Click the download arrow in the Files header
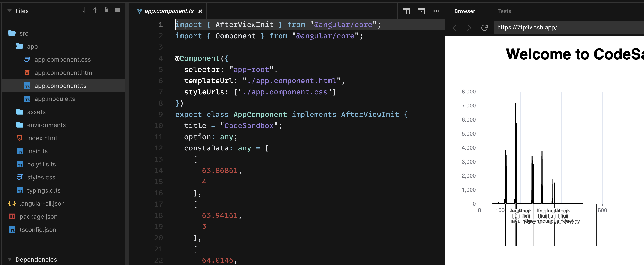644x265 pixels. (84, 11)
